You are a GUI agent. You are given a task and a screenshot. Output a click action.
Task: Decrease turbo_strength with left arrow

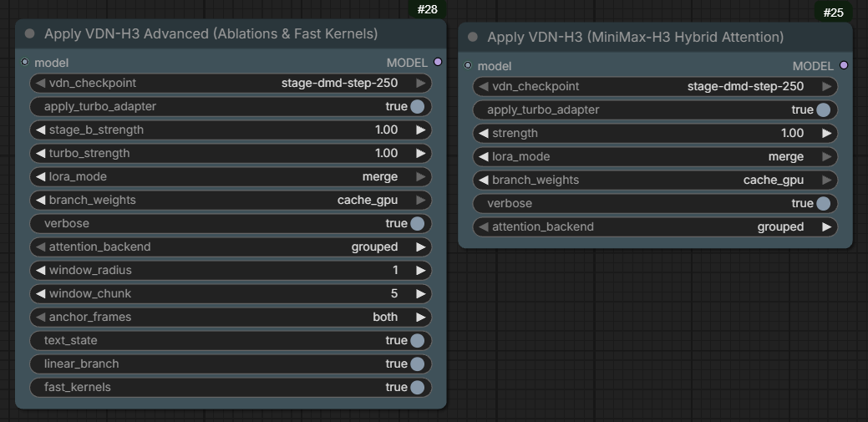coord(40,153)
